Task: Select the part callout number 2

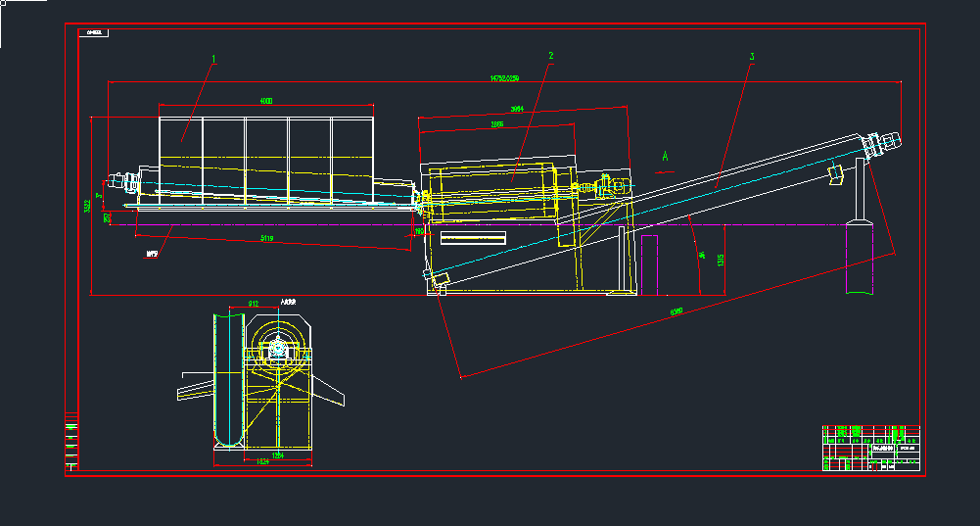Action: (551, 56)
